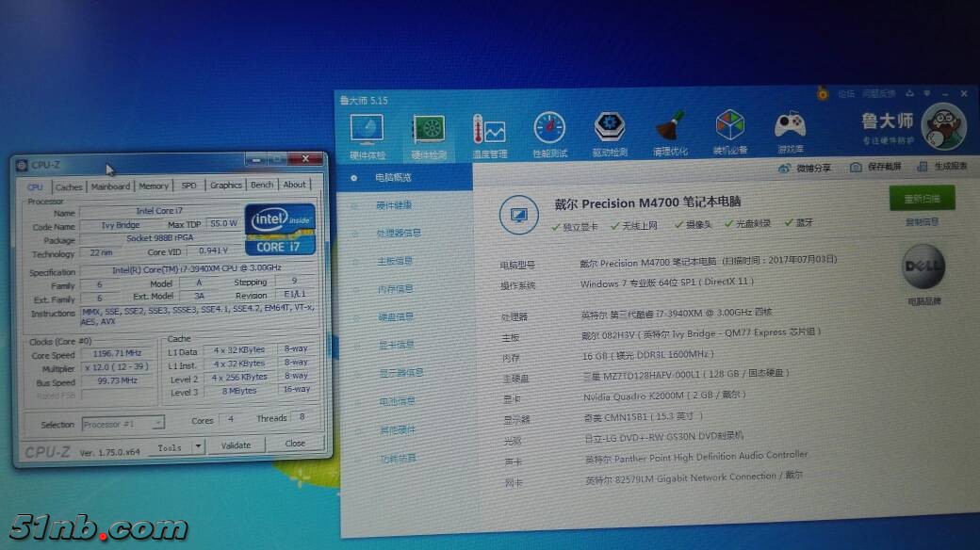Click green 重新扫描 rescan button
Screen dimensions: 980x550
(x=922, y=199)
